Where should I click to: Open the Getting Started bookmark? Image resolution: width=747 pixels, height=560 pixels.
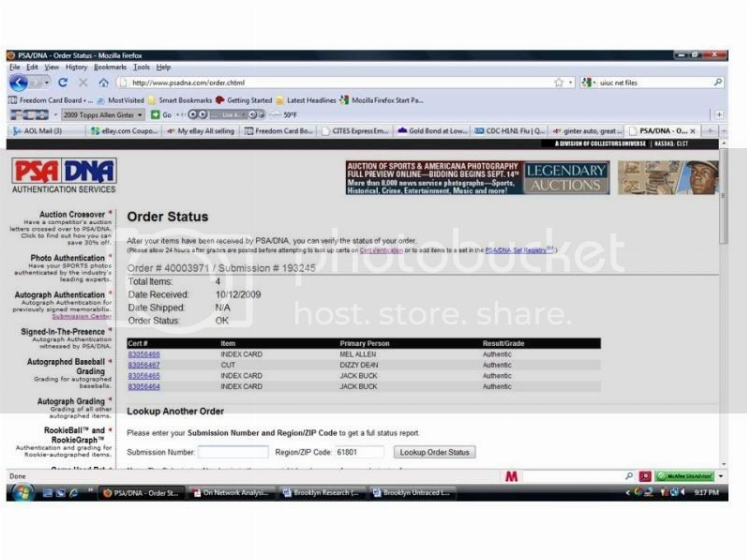pyautogui.click(x=244, y=100)
